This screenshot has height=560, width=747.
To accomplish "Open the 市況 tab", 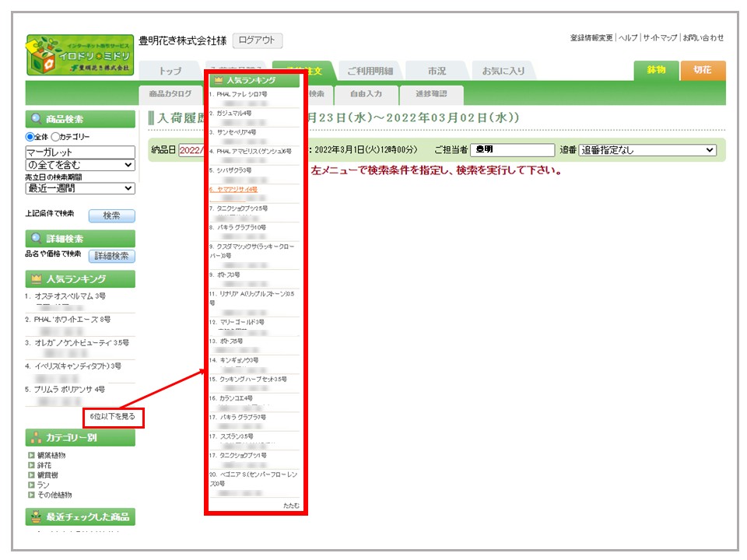I will (437, 71).
